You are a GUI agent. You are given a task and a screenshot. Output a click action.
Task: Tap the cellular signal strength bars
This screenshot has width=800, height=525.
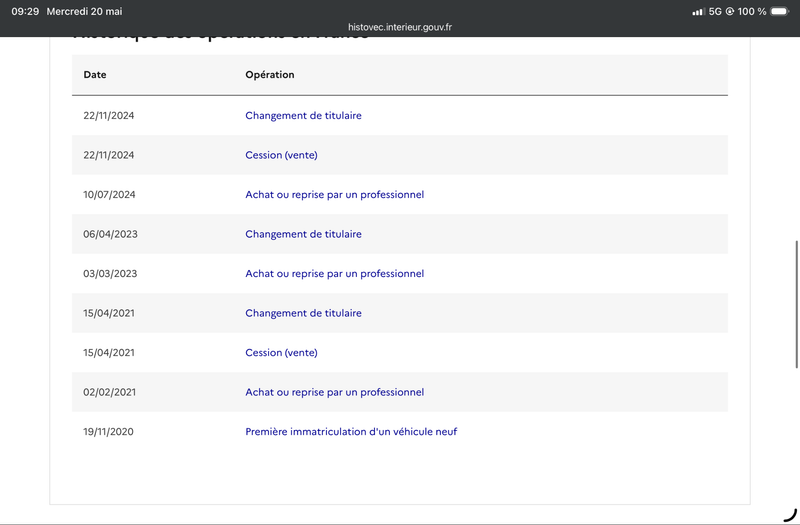click(698, 11)
